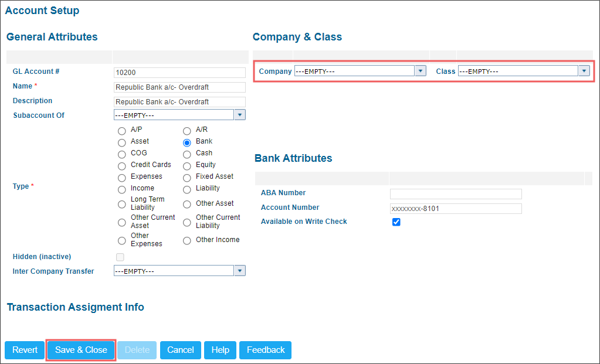Uncheck Available on Write Check
Viewport: 600px width, 364px height.
396,222
